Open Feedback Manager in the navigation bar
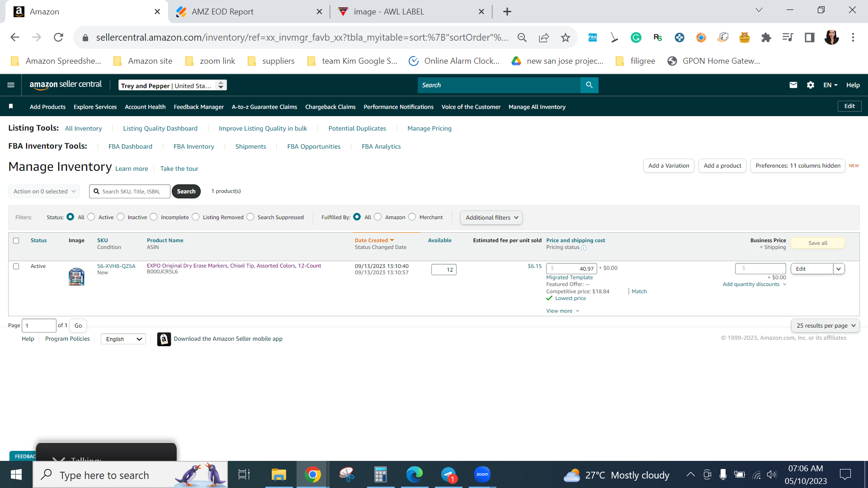868x488 pixels. 198,107
